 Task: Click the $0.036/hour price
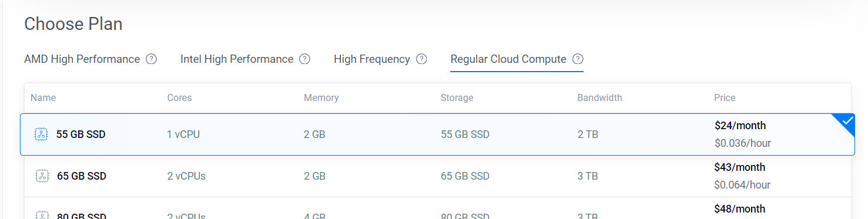click(x=742, y=143)
